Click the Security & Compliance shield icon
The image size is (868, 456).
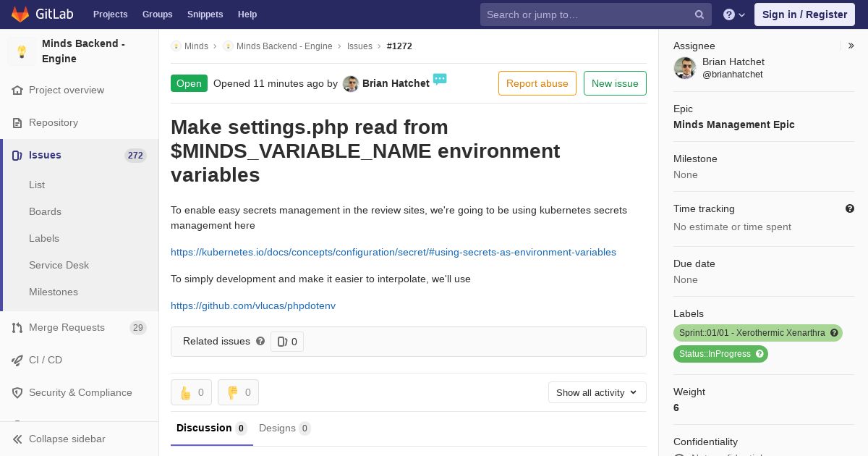(17, 393)
